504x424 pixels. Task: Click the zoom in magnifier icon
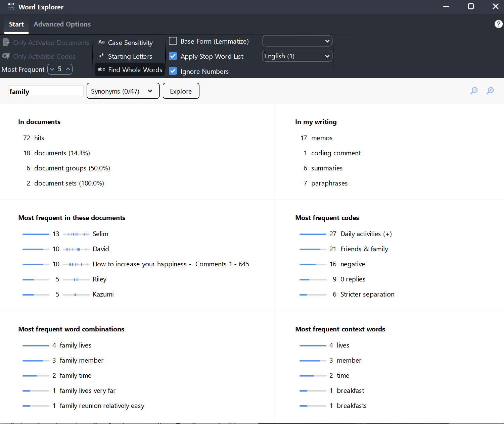click(490, 91)
